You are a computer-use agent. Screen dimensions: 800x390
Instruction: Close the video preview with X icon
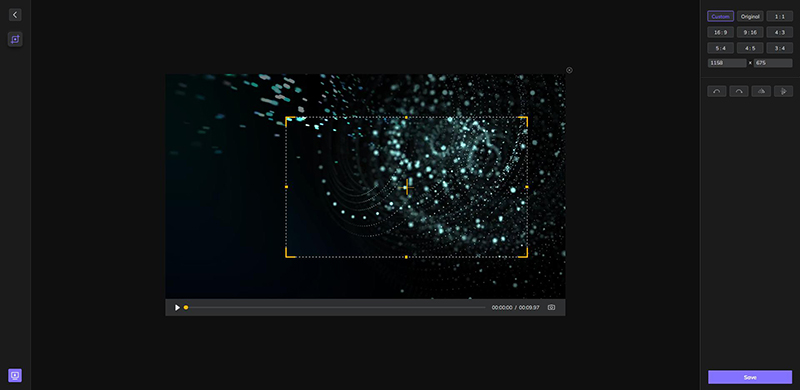pos(569,70)
